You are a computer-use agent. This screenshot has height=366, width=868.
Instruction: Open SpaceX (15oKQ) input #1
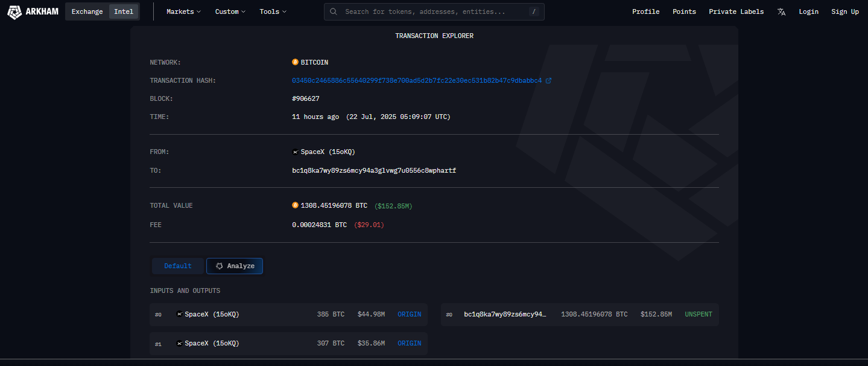(212, 343)
